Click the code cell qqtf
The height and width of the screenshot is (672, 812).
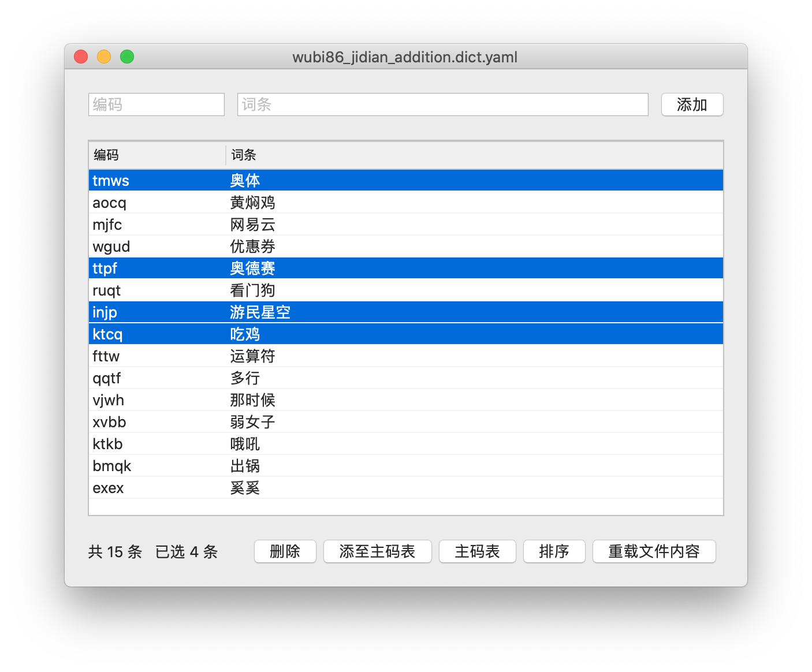coord(106,379)
